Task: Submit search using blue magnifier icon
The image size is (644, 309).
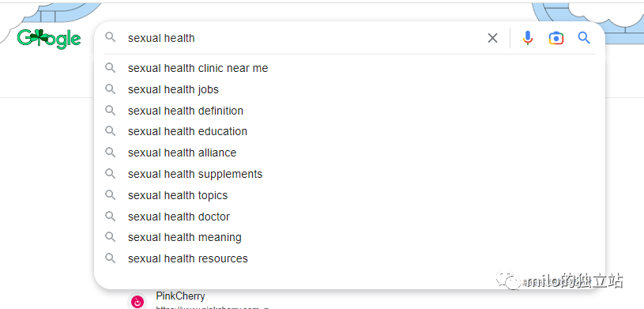Action: (x=584, y=38)
